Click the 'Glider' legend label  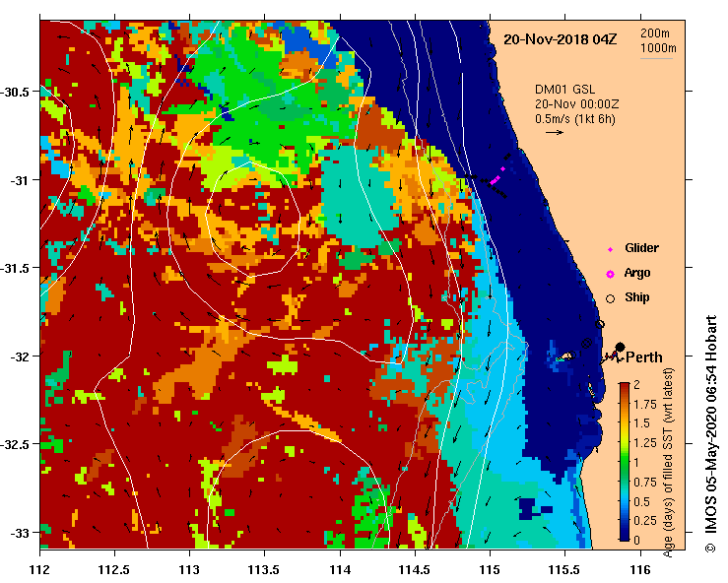(x=641, y=248)
